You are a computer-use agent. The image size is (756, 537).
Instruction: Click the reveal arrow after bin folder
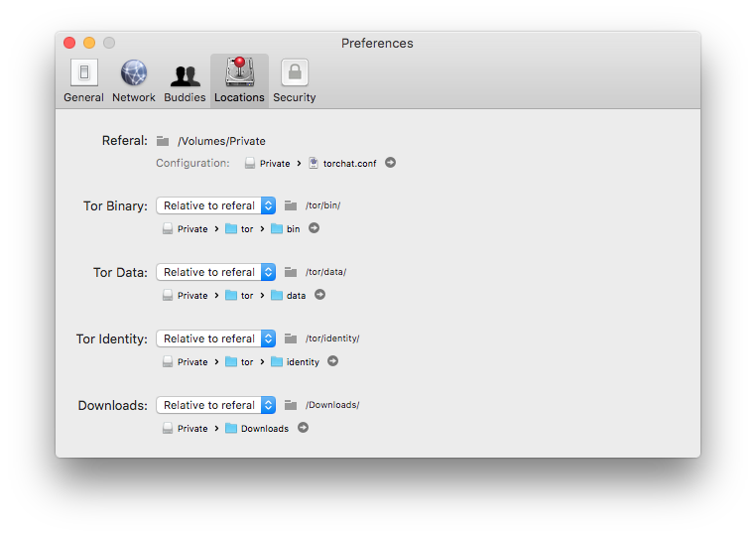(315, 228)
